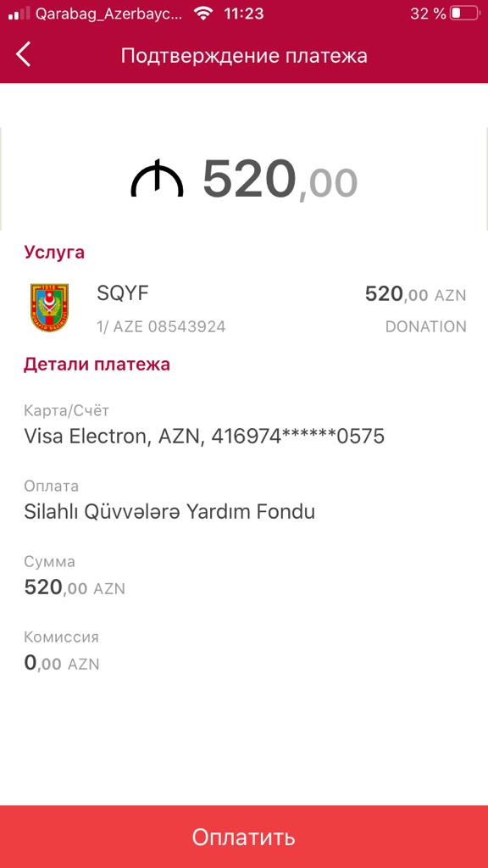Tap the Детали платежа section heading

[97, 364]
